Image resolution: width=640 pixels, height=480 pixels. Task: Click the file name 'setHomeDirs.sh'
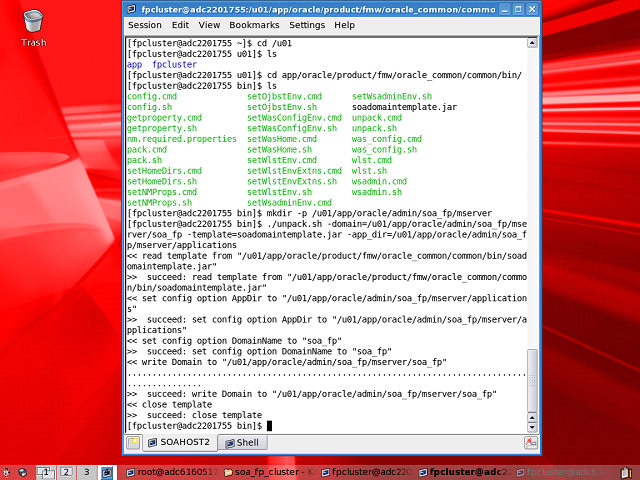click(162, 181)
